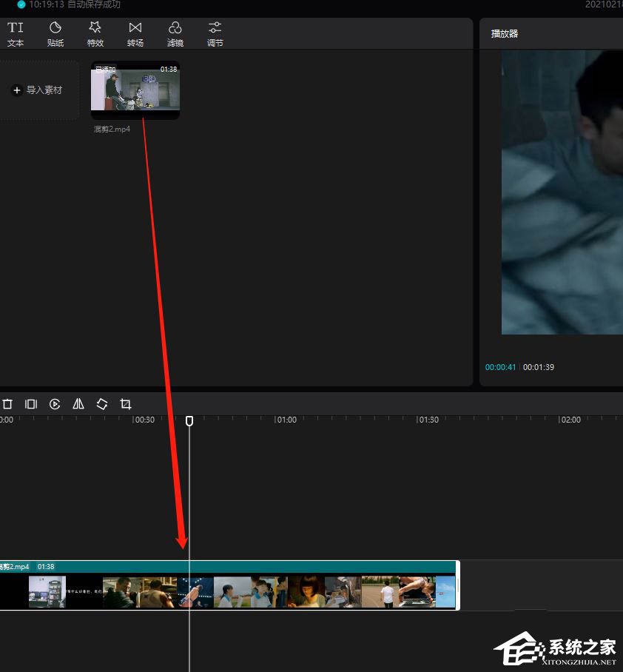Select the crop tool above the timeline
Viewport: 623px width, 672px height.
click(126, 404)
